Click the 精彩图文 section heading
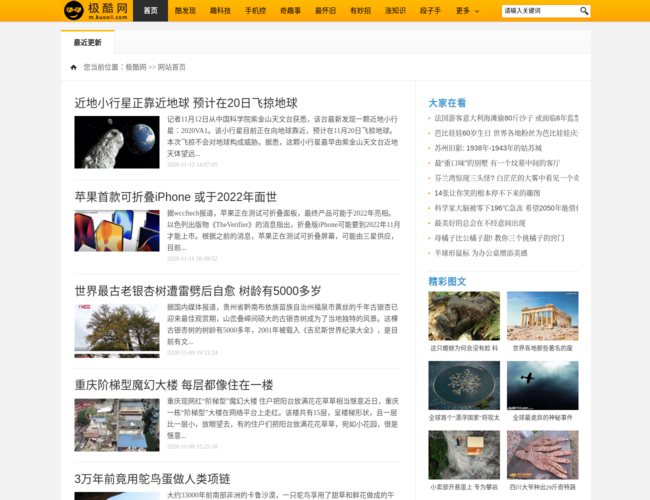The image size is (650, 500). [447, 282]
